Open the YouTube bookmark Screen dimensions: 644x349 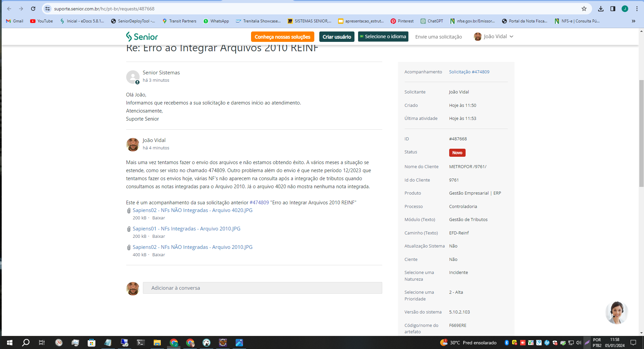click(42, 21)
